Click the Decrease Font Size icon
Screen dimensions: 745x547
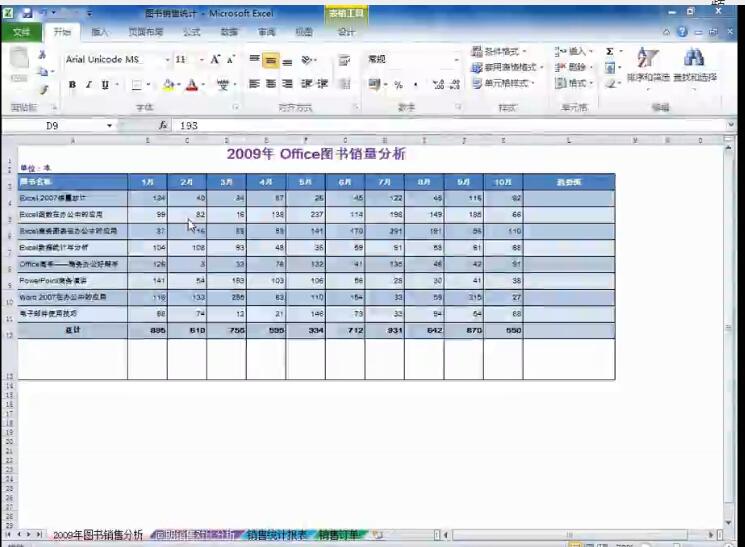pyautogui.click(x=231, y=59)
